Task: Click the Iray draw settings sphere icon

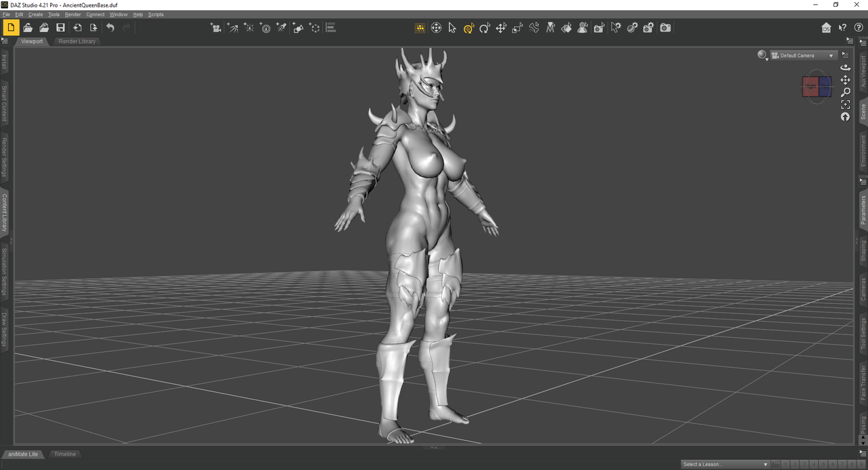Action: tap(633, 28)
